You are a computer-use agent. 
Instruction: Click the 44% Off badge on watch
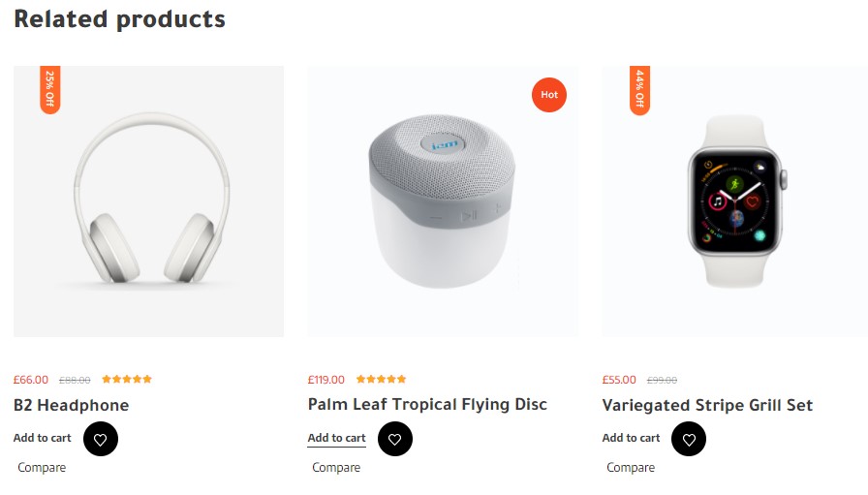coord(639,89)
